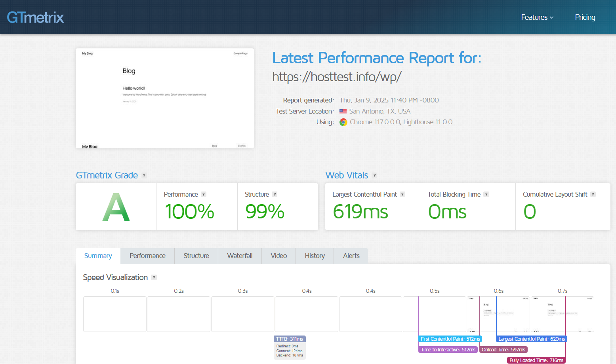Click the 0.7s filmstrip frame
This screenshot has height=364, width=616.
(x=563, y=314)
